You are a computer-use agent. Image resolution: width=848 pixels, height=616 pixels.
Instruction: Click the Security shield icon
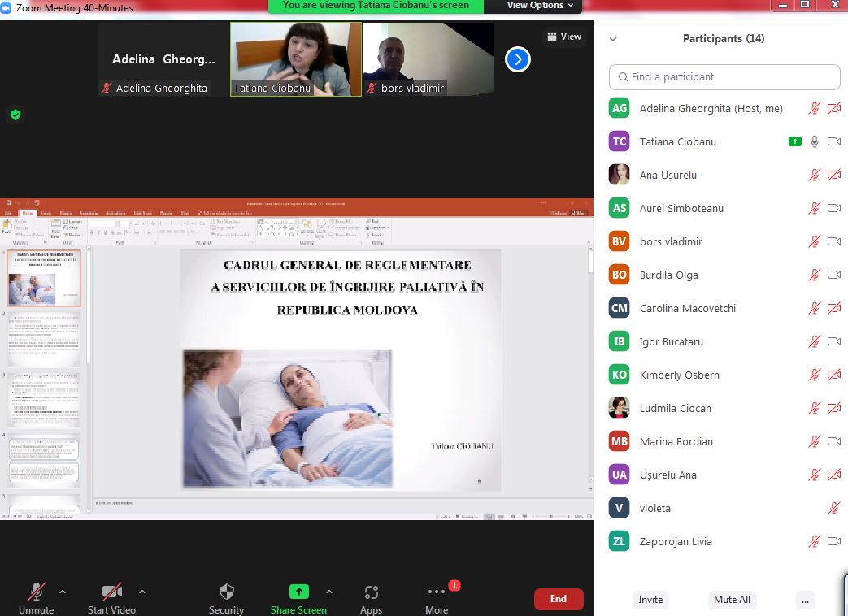pos(226,592)
